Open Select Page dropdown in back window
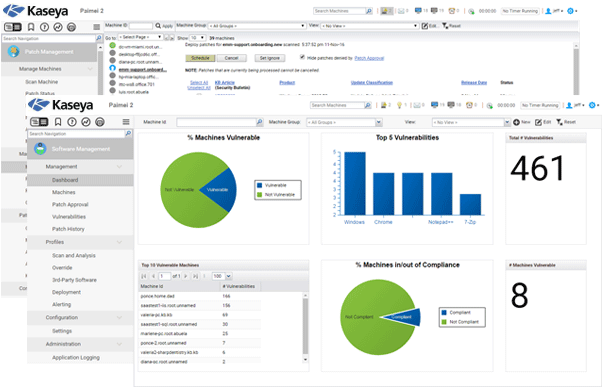This screenshot has width=602, height=387. pos(140,37)
